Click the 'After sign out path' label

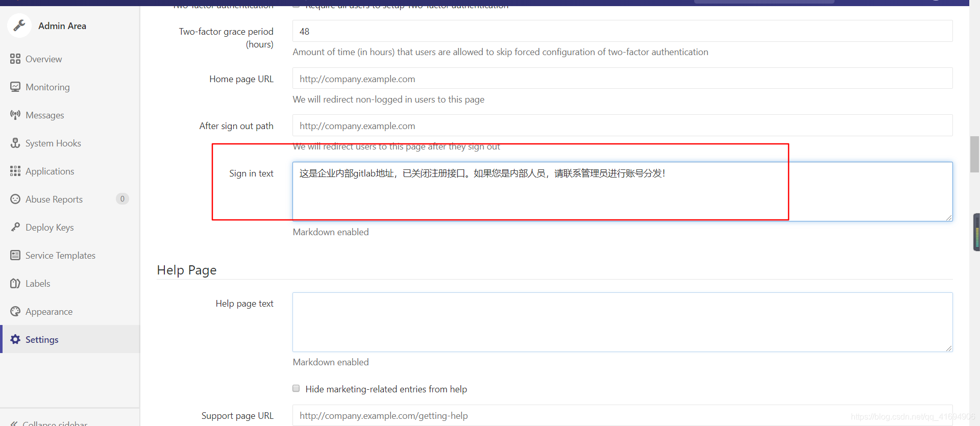236,126
